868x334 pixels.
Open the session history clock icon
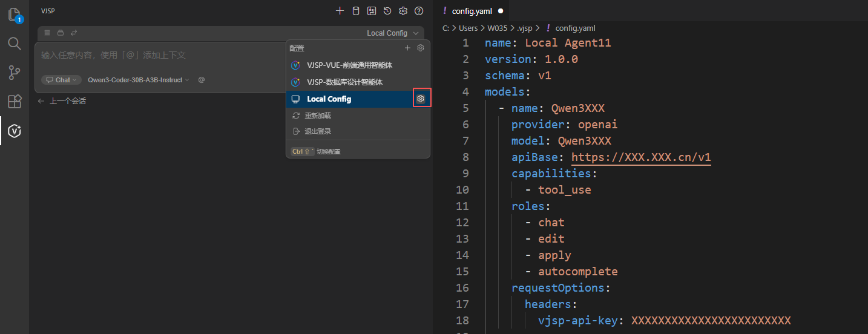(387, 11)
